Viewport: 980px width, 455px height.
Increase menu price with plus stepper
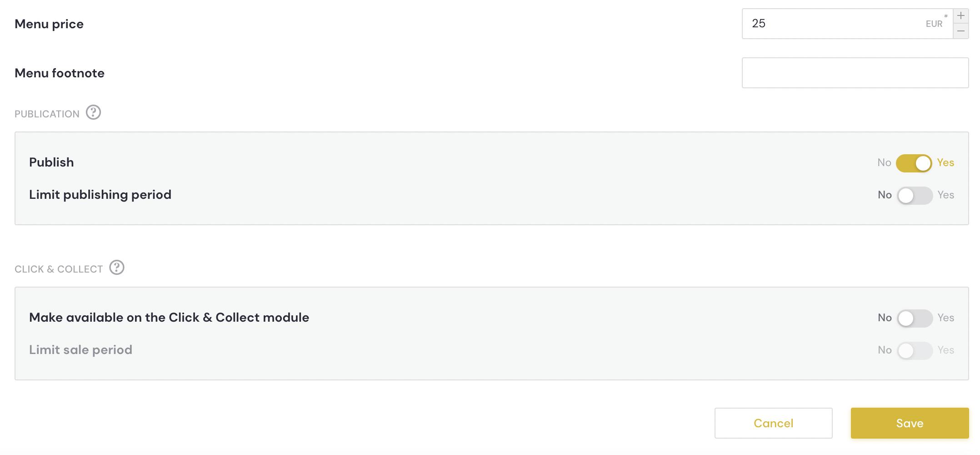click(x=961, y=16)
